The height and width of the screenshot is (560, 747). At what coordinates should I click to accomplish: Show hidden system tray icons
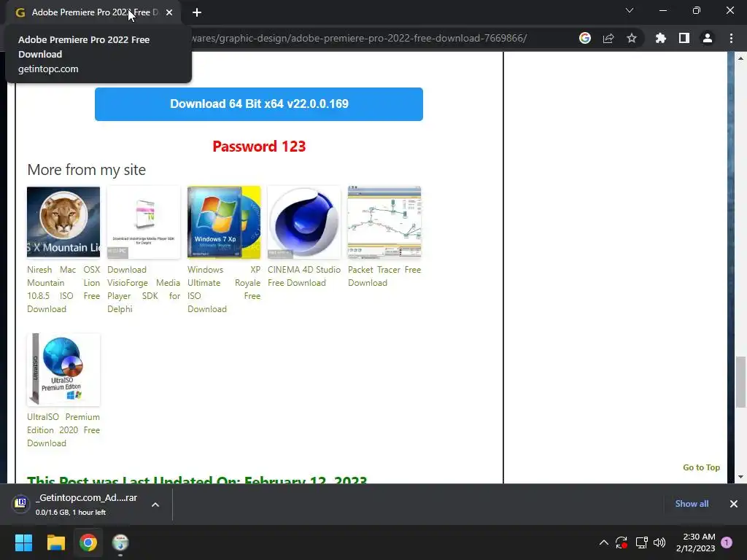click(603, 542)
